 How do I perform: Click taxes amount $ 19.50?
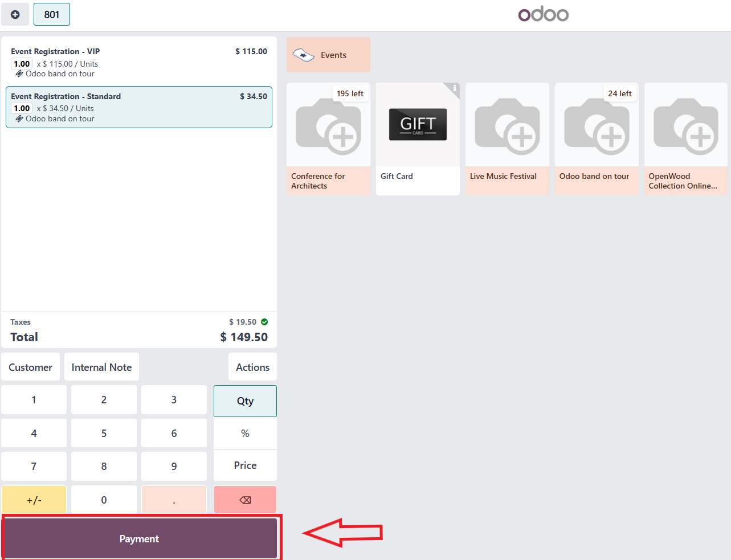point(243,322)
